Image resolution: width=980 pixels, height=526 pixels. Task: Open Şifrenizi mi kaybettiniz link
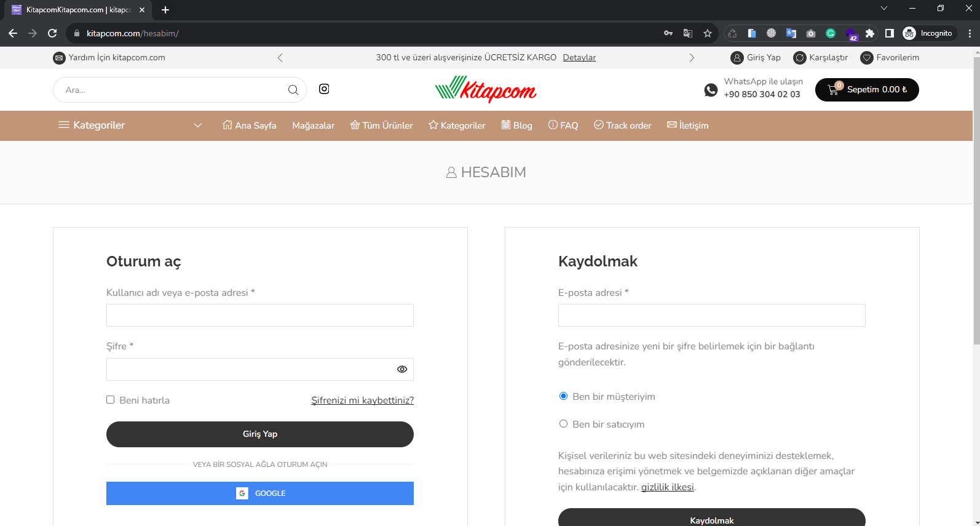click(x=363, y=400)
